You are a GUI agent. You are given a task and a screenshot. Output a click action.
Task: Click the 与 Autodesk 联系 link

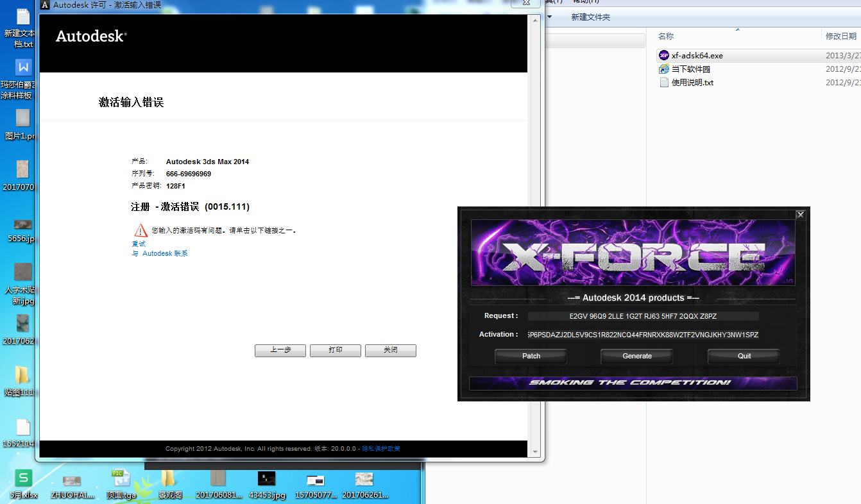point(160,253)
